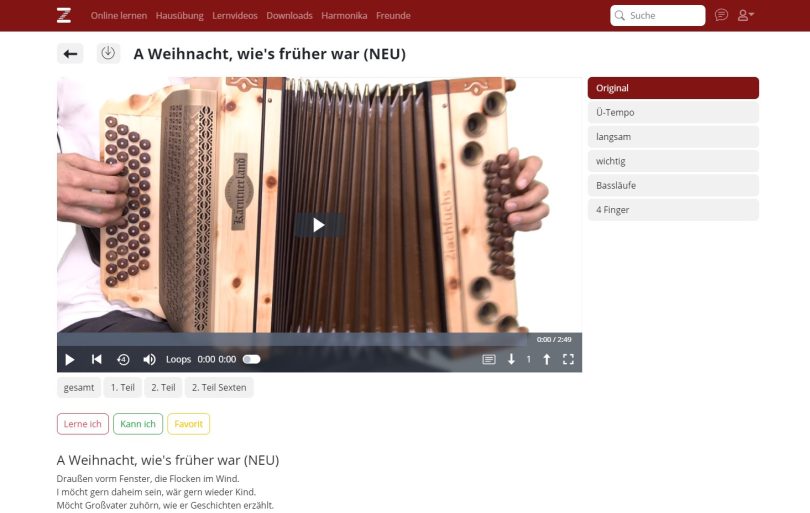This screenshot has width=810, height=513.
Task: Select the Ü-Tempo video version
Action: [x=673, y=112]
